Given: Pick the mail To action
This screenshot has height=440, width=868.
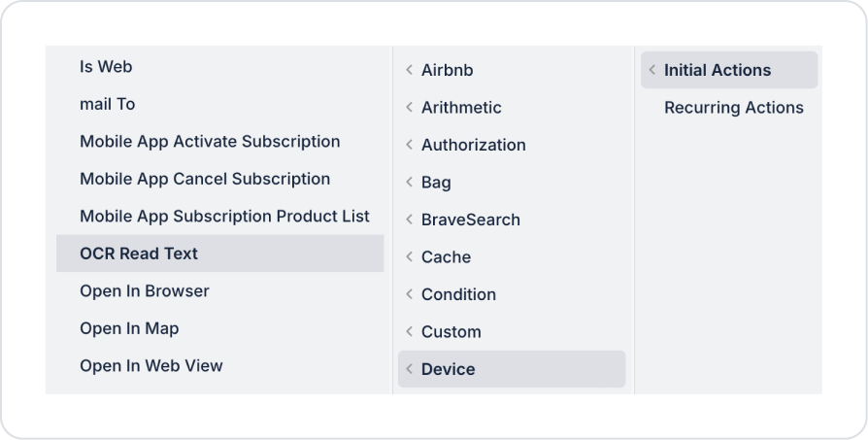Looking at the screenshot, I should [108, 104].
